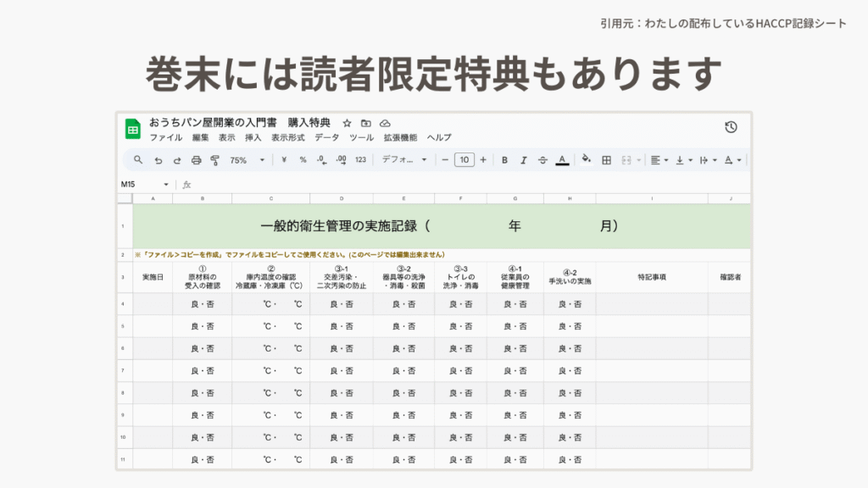The width and height of the screenshot is (868, 488).
Task: Open the Google Sheets home icon
Action: click(133, 130)
